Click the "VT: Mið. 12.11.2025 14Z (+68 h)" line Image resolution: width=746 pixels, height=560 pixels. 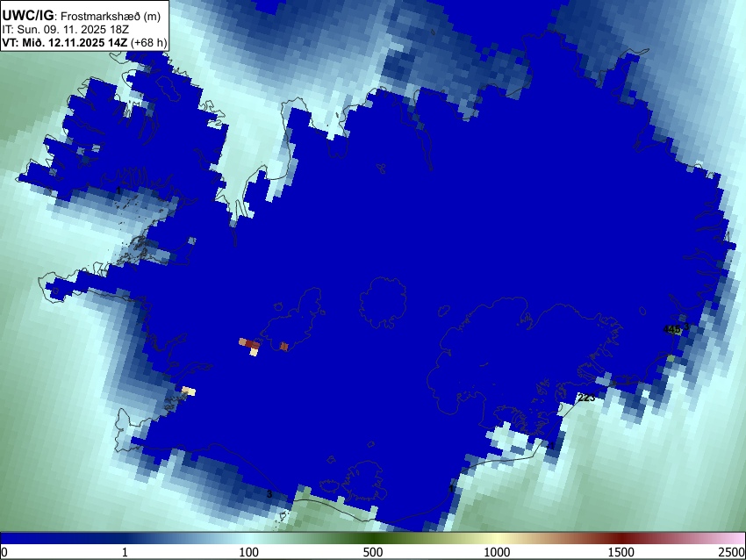pos(84,42)
